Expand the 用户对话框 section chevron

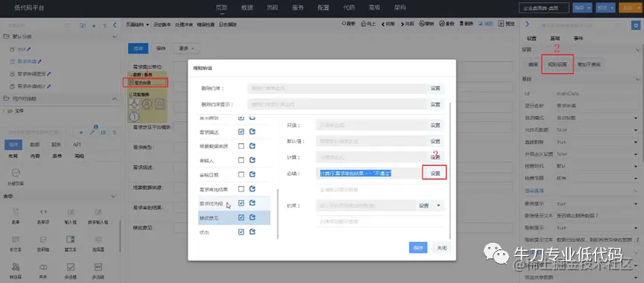(115, 98)
